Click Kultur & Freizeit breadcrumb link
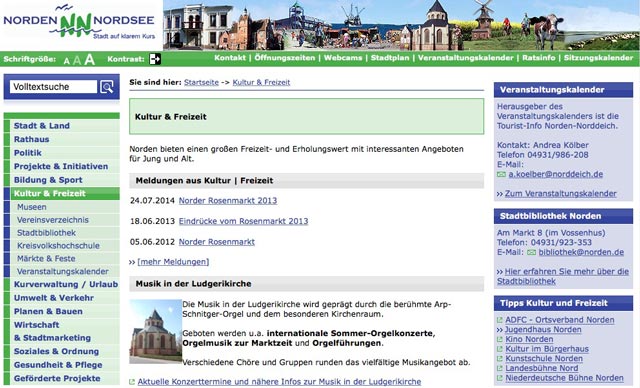 (x=261, y=82)
